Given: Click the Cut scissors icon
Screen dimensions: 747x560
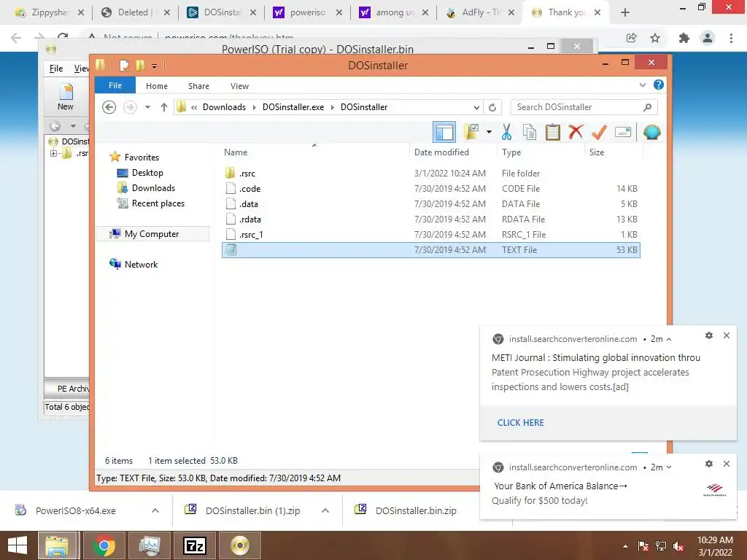Looking at the screenshot, I should point(506,132).
